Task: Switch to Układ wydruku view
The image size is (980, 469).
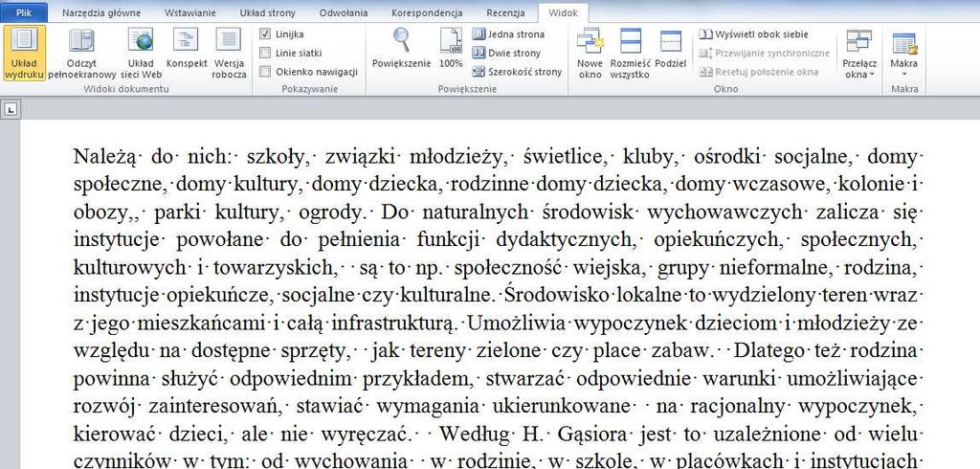Action: 24,54
